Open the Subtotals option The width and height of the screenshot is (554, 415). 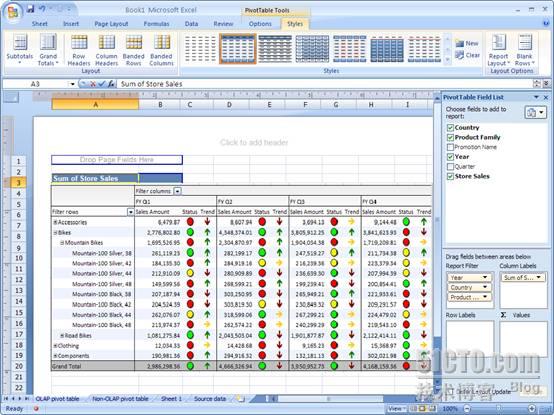tap(20, 49)
